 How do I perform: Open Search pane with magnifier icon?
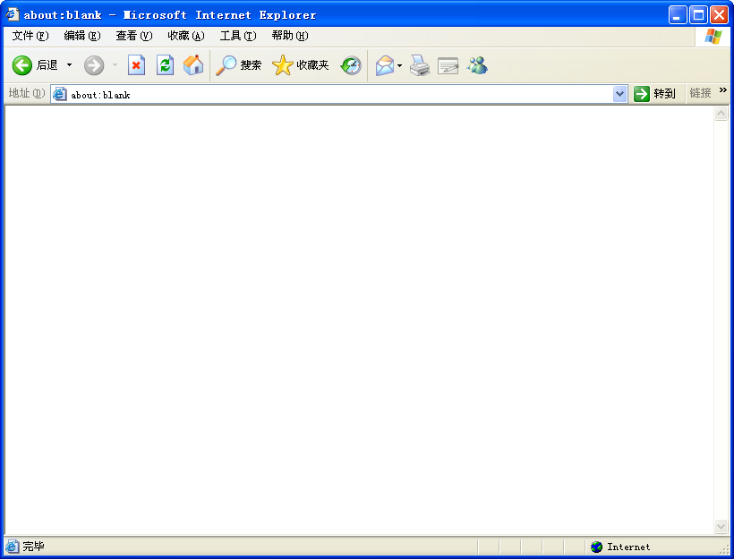pyautogui.click(x=226, y=65)
